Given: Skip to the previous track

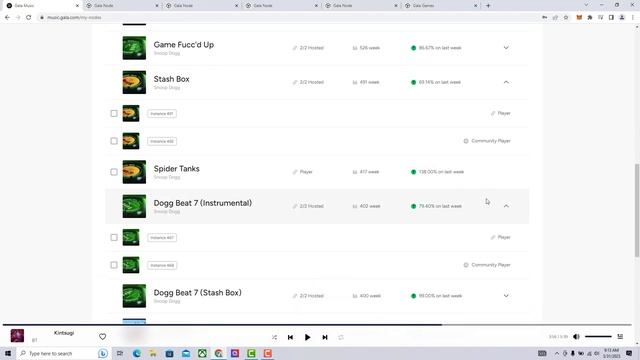Looking at the screenshot, I should coord(290,337).
